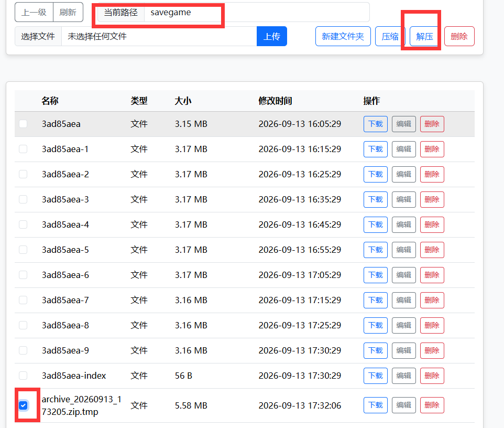Screen dimensions: 504x428
Task: Create a folder with 新建文件夹
Action: pos(343,36)
